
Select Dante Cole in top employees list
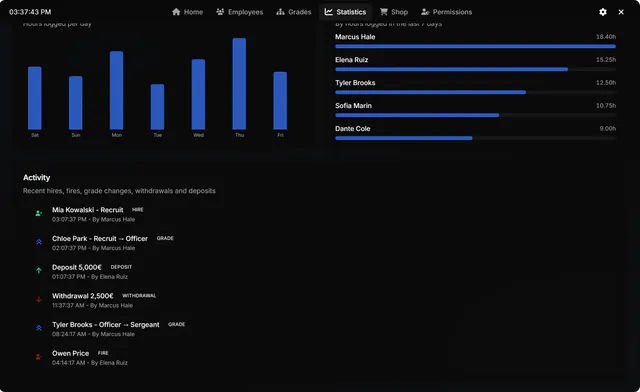(x=353, y=128)
